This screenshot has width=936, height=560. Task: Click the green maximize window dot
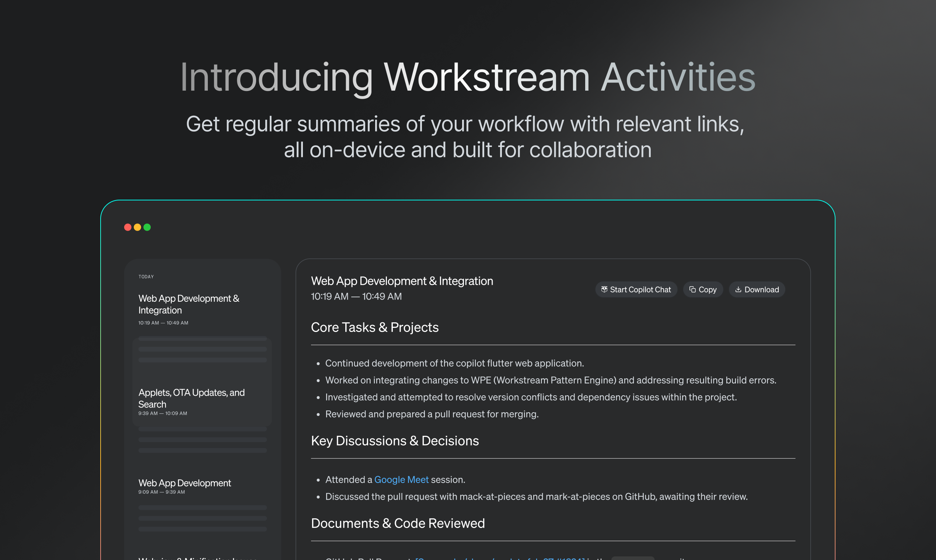click(x=147, y=227)
